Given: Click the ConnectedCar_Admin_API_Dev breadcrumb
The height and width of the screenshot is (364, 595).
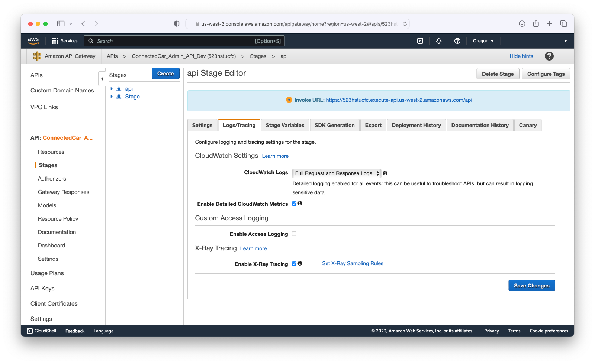Looking at the screenshot, I should click(x=184, y=56).
